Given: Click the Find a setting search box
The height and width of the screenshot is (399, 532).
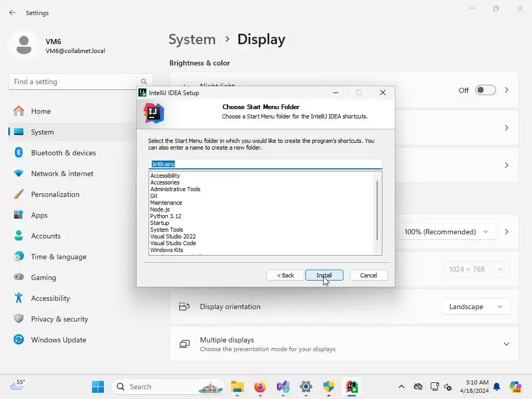Looking at the screenshot, I should pos(81,82).
